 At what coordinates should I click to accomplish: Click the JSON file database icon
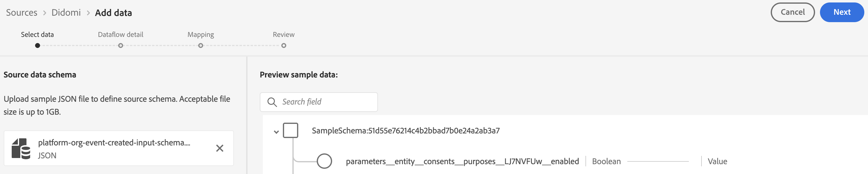(x=21, y=148)
